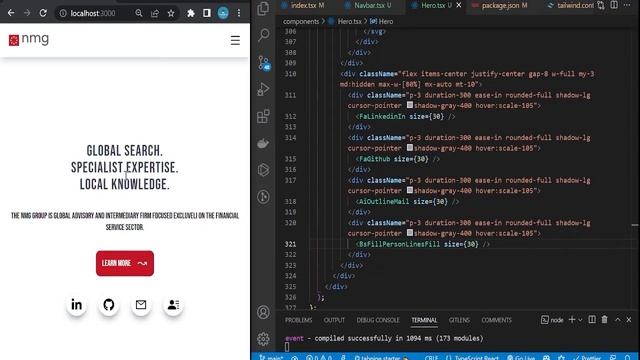Switch to the package.json editor tab
This screenshot has width=640, height=360.
tap(500, 5)
